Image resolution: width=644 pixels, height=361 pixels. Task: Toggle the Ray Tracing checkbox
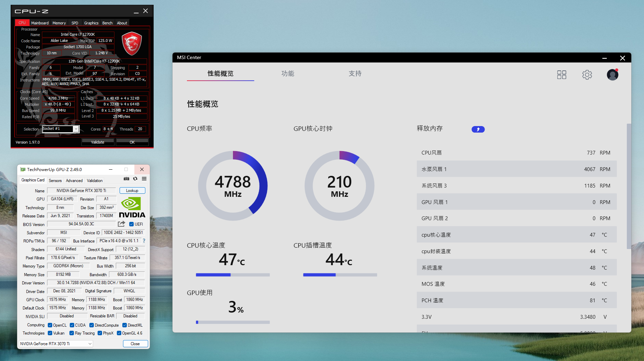[x=71, y=333]
